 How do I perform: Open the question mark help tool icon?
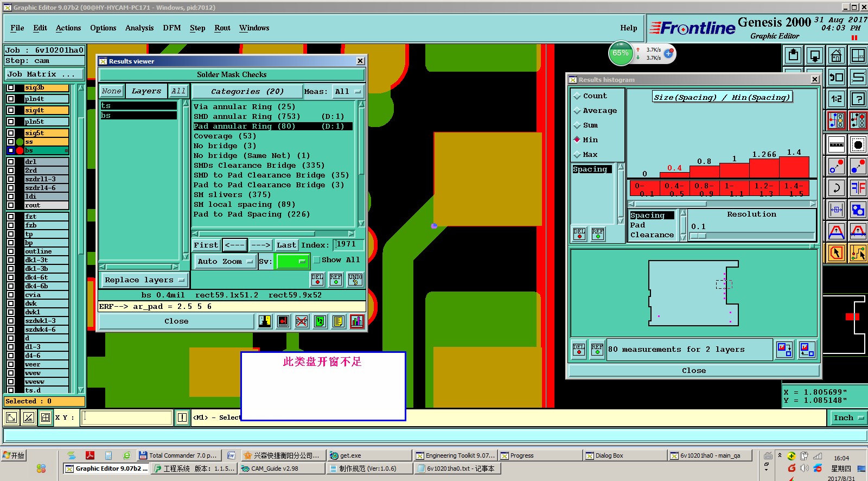tap(858, 99)
